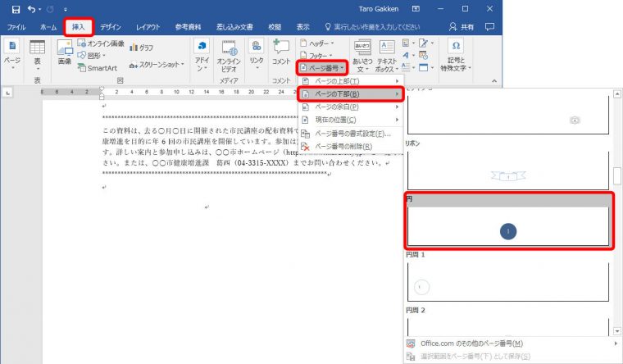Open Office.com のその他のページ番号(M)
The width and height of the screenshot is (623, 364).
[x=512, y=344]
